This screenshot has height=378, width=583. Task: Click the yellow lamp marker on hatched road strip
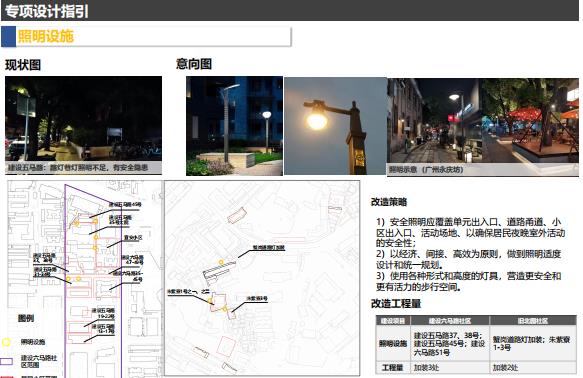(x=221, y=262)
